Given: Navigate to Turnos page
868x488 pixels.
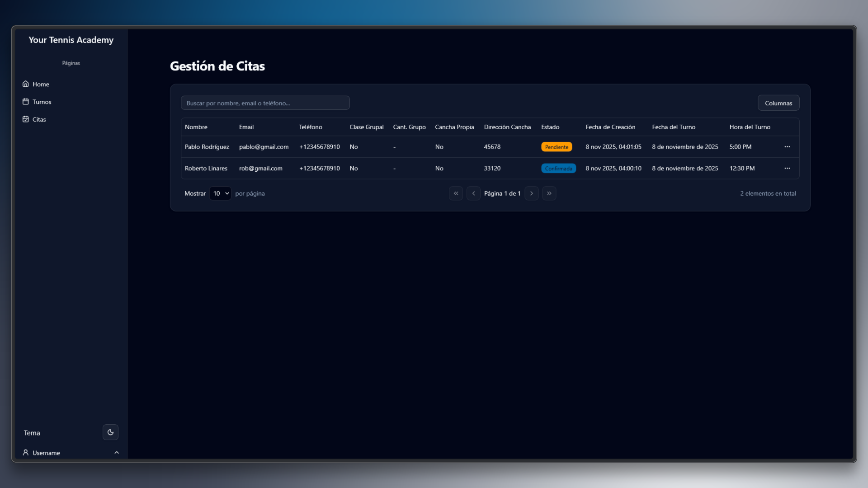Looking at the screenshot, I should pyautogui.click(x=42, y=102).
